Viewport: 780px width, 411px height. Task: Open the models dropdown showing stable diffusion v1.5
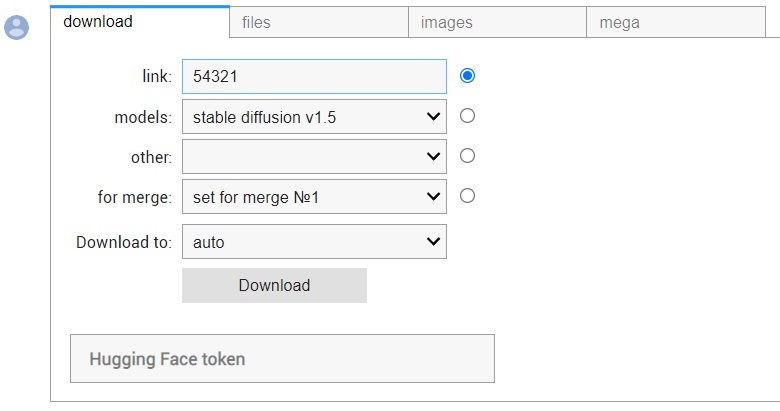pos(314,117)
